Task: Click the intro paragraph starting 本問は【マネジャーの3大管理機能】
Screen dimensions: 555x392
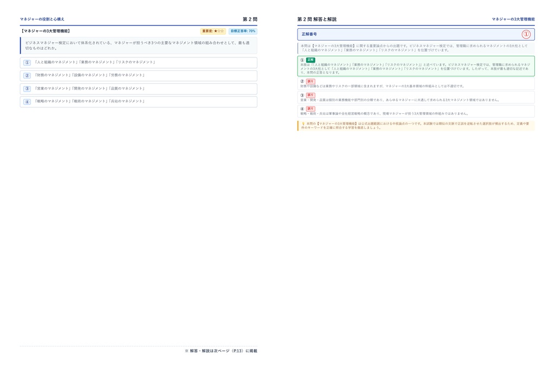Action: pyautogui.click(x=414, y=48)
